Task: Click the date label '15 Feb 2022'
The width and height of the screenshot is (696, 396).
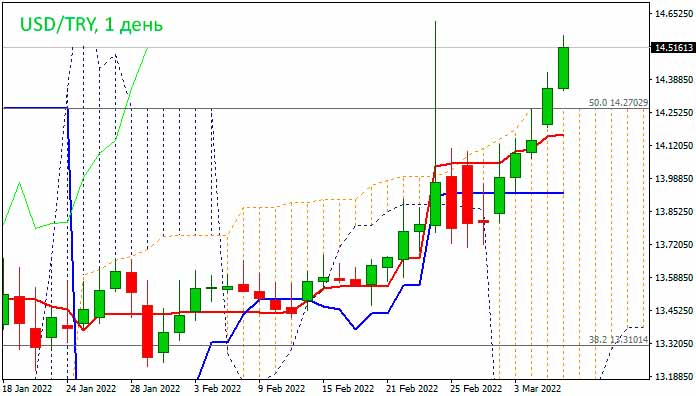Action: [x=348, y=389]
